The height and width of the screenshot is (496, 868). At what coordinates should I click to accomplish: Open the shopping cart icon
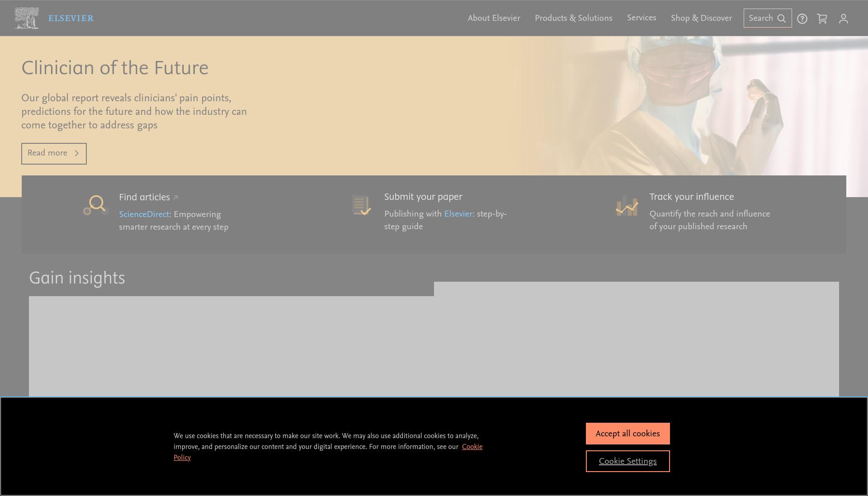coord(822,19)
